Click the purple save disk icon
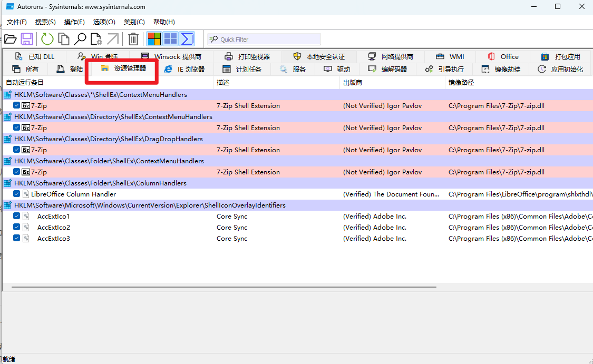This screenshot has width=593, height=364. tap(27, 39)
